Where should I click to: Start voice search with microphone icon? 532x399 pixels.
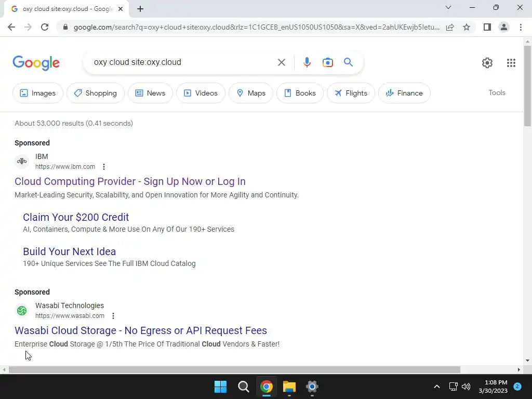[x=307, y=62]
